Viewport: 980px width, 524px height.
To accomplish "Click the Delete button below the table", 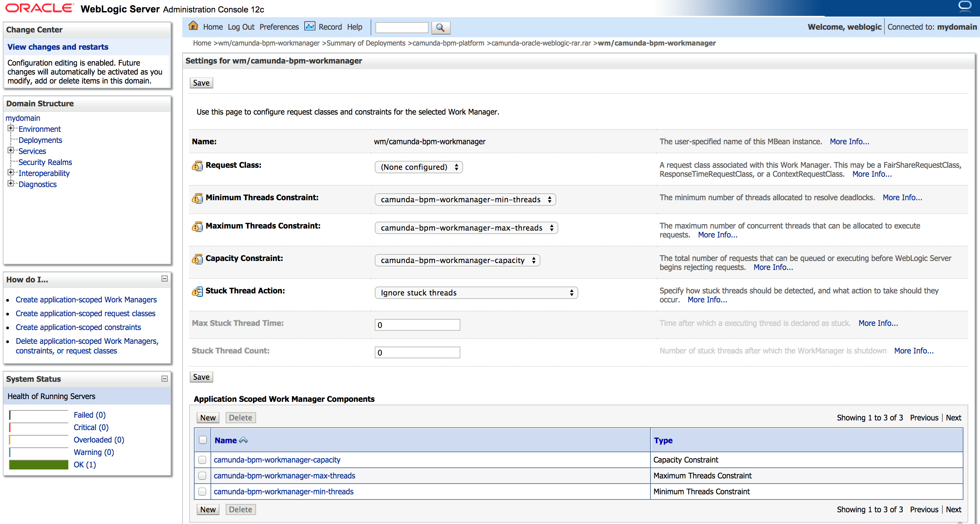I will coord(241,510).
